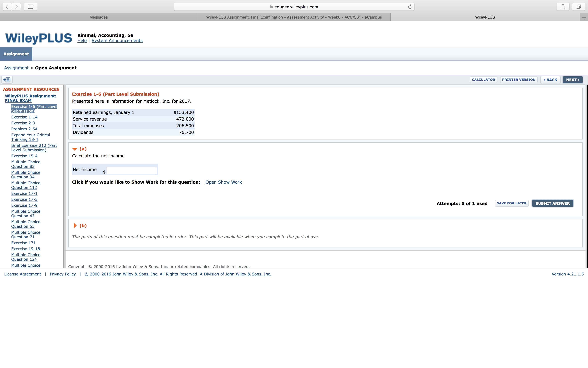Open the Privacy Policy footer link
Screen dimensions: 588x368
pyautogui.click(x=63, y=274)
